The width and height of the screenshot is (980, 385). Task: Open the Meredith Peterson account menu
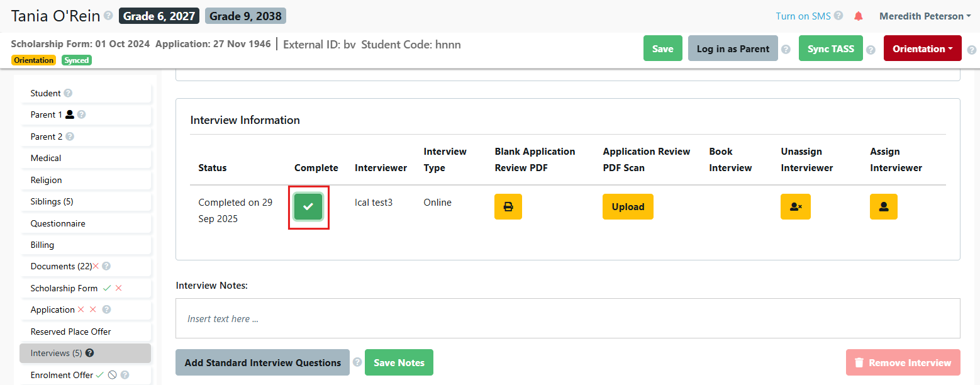(924, 16)
